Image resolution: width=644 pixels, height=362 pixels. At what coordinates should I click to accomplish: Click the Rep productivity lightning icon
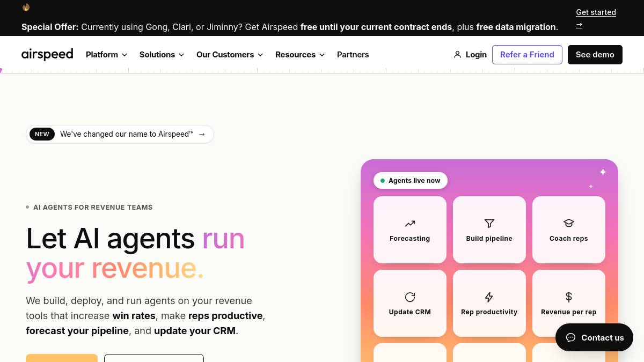tap(489, 297)
